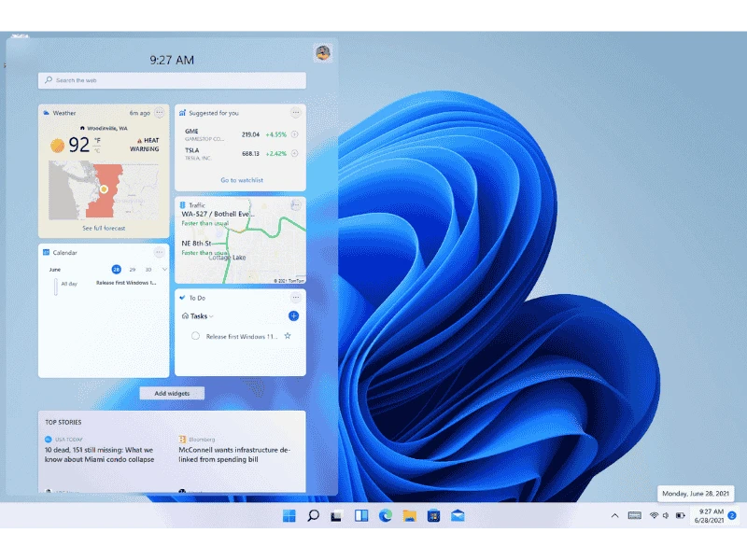Open the Traffic widget more options menu
The image size is (747, 560).
(296, 204)
